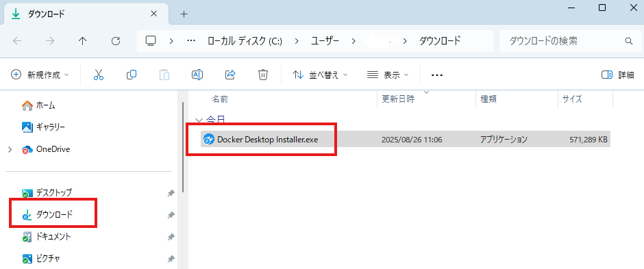The height and width of the screenshot is (269, 644).
Task: Click the Delete trash can icon
Action: coord(263,75)
